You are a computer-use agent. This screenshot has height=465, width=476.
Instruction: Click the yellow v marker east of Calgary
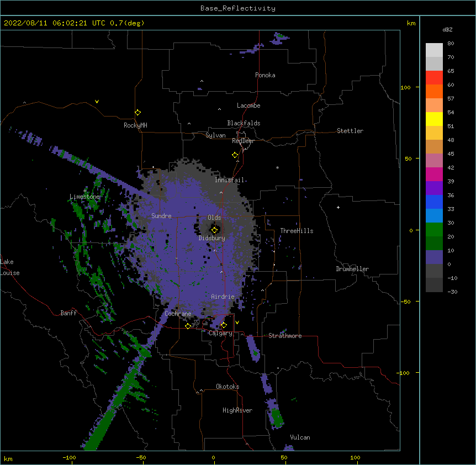tap(237, 323)
